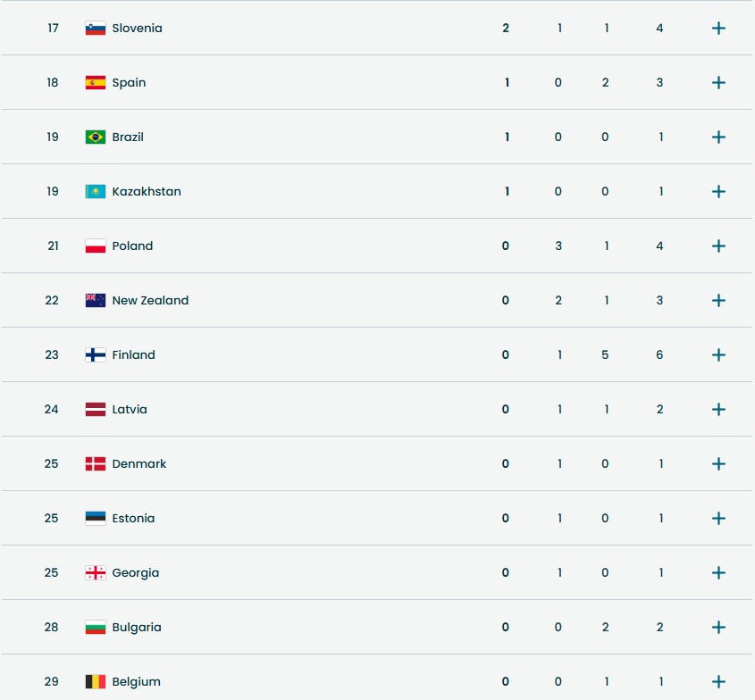The width and height of the screenshot is (755, 700).
Task: Click the New Zealand flag icon
Action: pos(96,301)
